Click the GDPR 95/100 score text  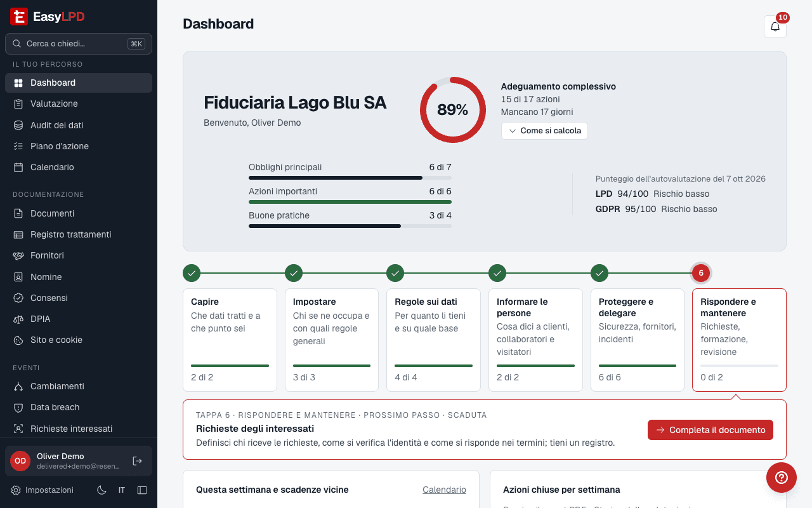pos(656,209)
